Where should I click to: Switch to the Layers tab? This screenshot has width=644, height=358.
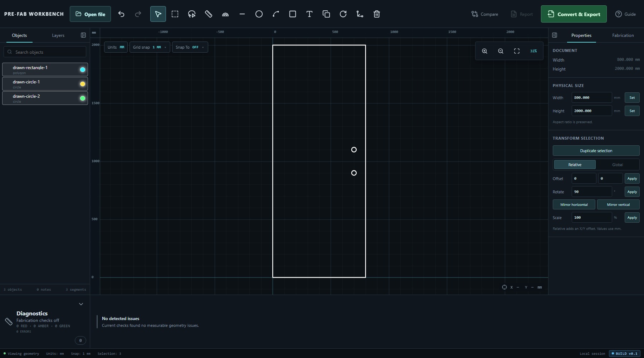click(58, 35)
